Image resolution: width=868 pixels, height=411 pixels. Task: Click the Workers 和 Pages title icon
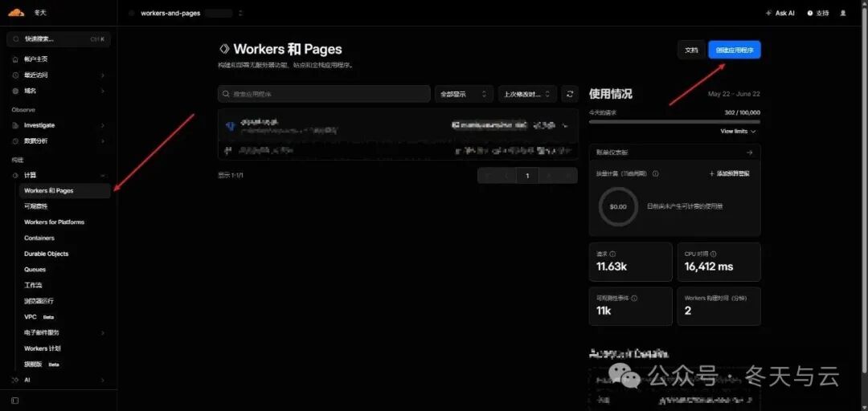click(x=224, y=49)
